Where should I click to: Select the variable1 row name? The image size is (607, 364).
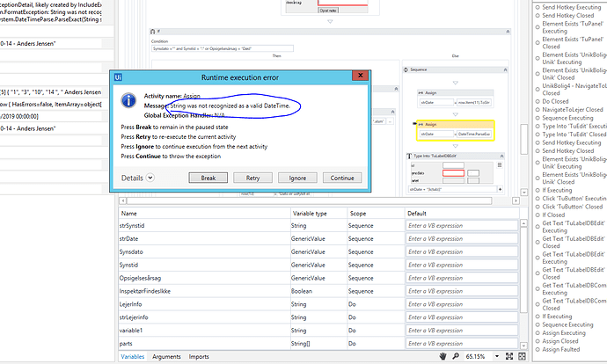point(131,331)
